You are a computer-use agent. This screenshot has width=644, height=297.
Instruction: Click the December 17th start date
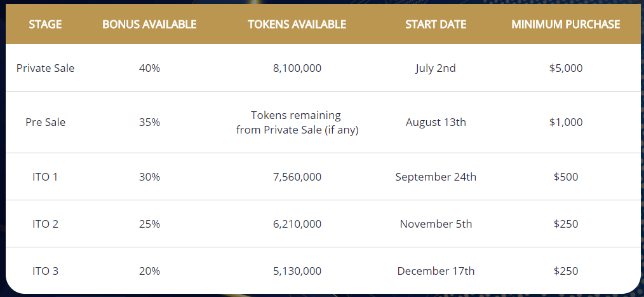click(x=436, y=271)
